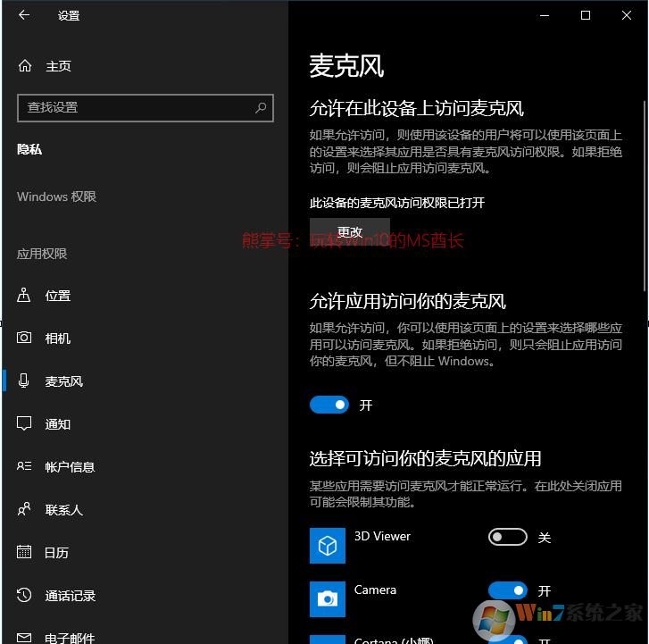The width and height of the screenshot is (649, 644).
Task: Click the 位置 location pin icon
Action: (23, 296)
